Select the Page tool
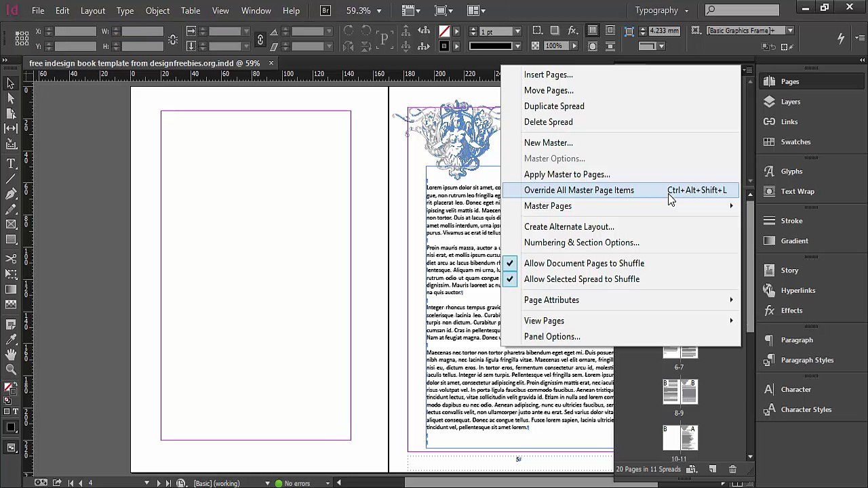Image resolution: width=868 pixels, height=488 pixels. 11,113
